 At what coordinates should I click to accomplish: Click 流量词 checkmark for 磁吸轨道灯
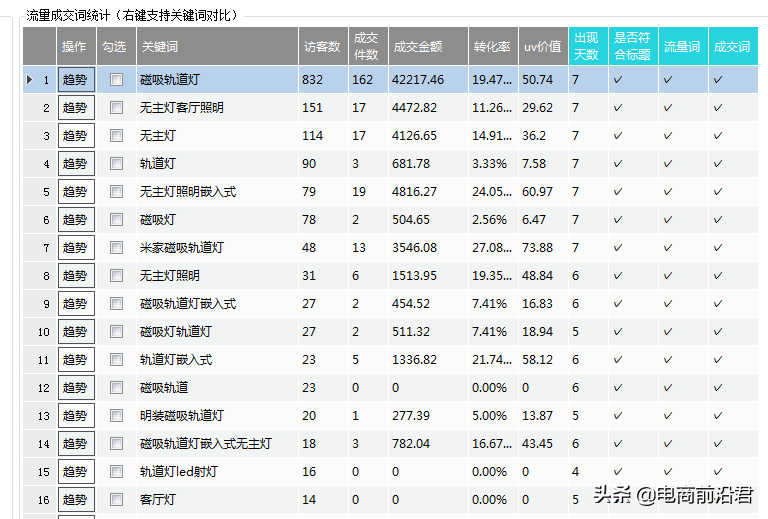coord(668,79)
